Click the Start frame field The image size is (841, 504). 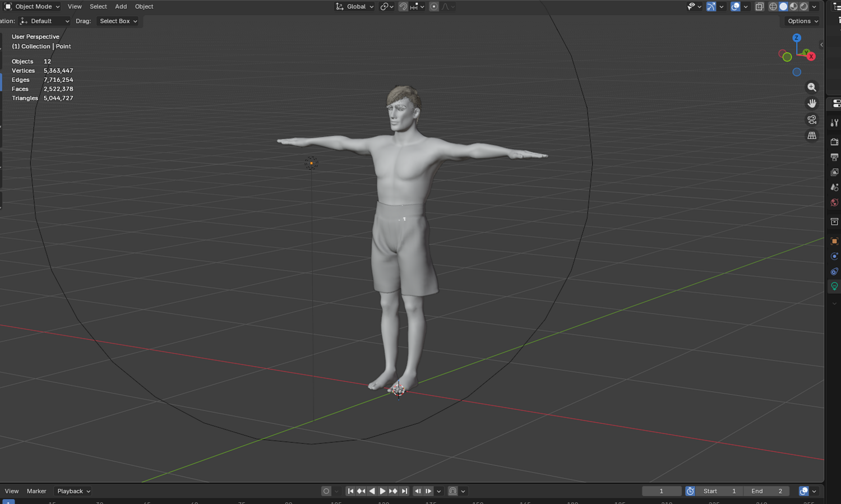click(x=720, y=491)
